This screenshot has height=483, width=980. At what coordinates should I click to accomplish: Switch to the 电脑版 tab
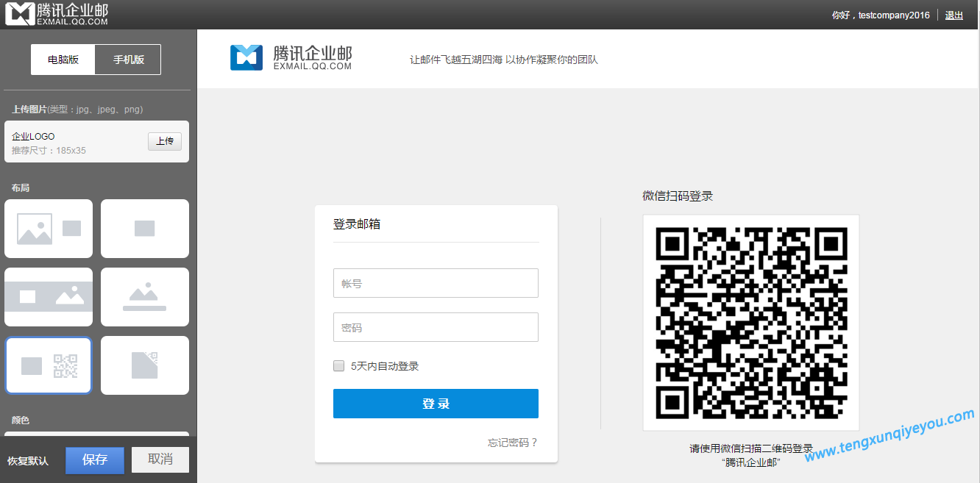tap(63, 60)
